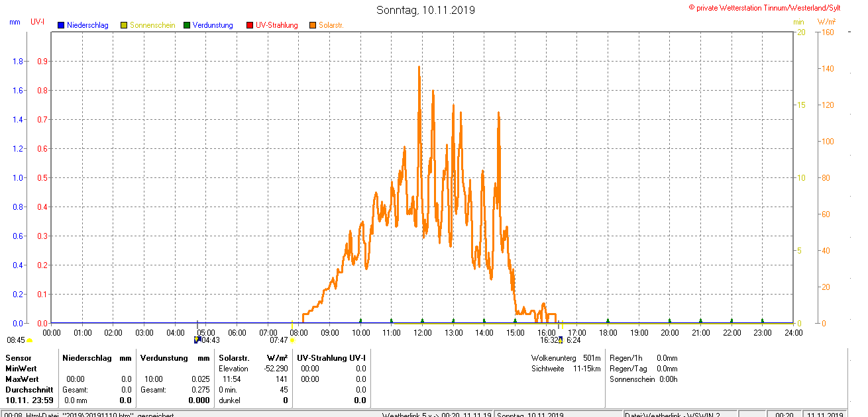Click the Solarstr. max value 141
Screen dimensions: 868x417
282,379
